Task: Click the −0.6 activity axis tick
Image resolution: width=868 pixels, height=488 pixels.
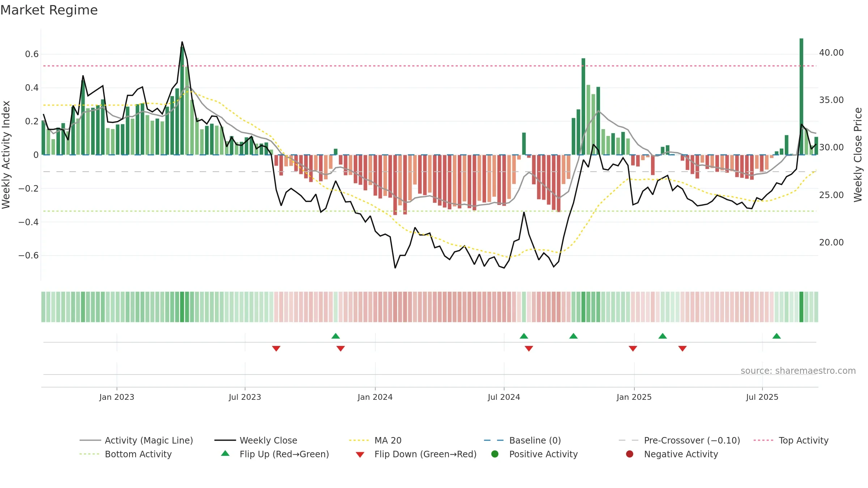Action: (29, 256)
